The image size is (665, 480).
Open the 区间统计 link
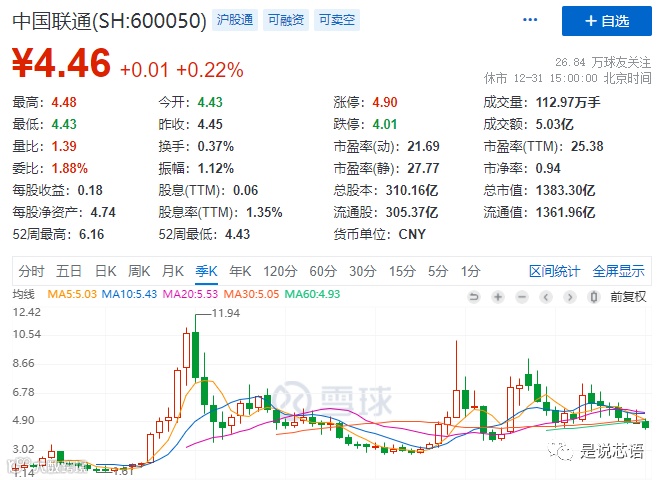554,271
